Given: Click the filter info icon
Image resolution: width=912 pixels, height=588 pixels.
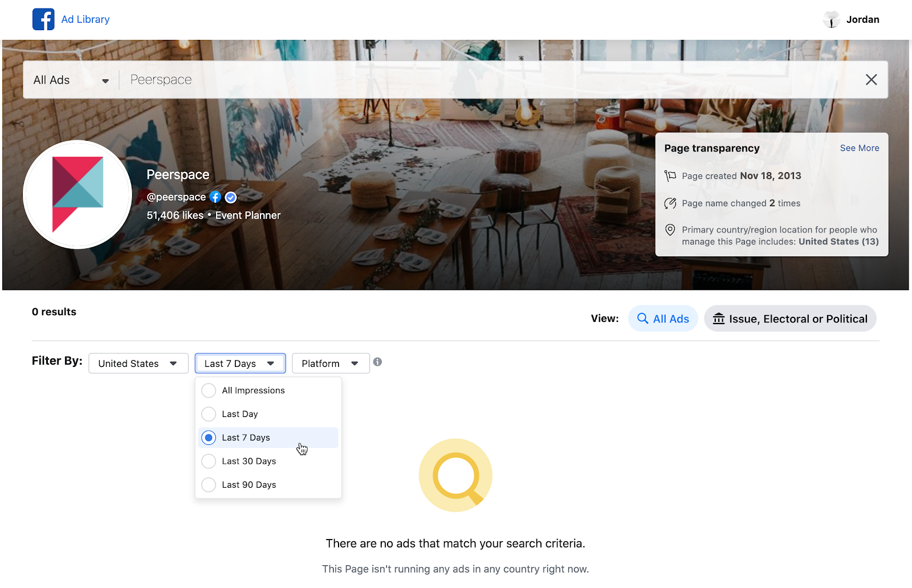Looking at the screenshot, I should pos(377,362).
